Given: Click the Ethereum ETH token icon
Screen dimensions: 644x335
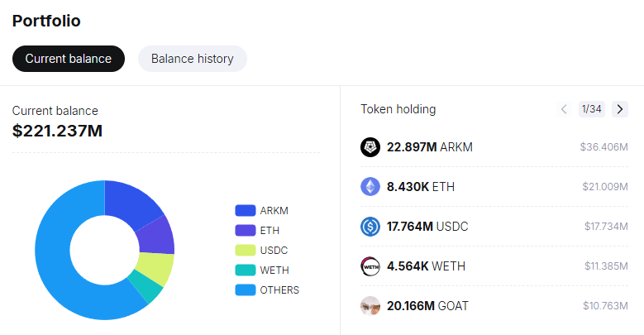Looking at the screenshot, I should (x=370, y=187).
